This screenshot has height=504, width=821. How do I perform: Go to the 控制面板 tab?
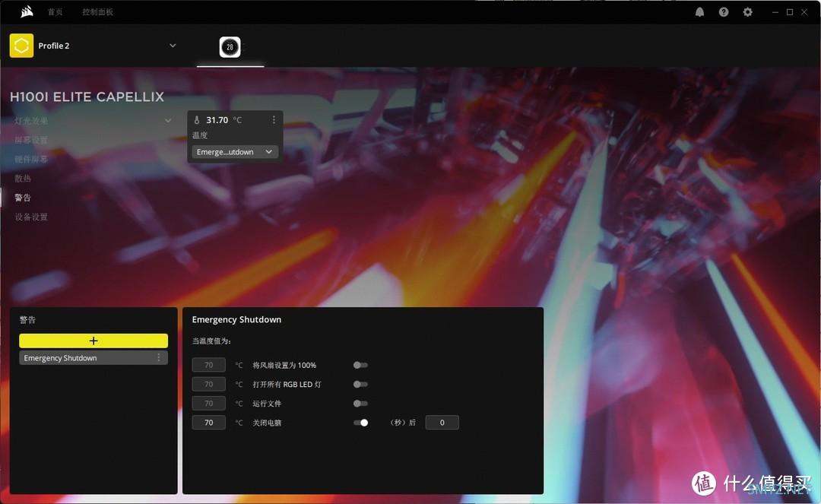pyautogui.click(x=98, y=11)
